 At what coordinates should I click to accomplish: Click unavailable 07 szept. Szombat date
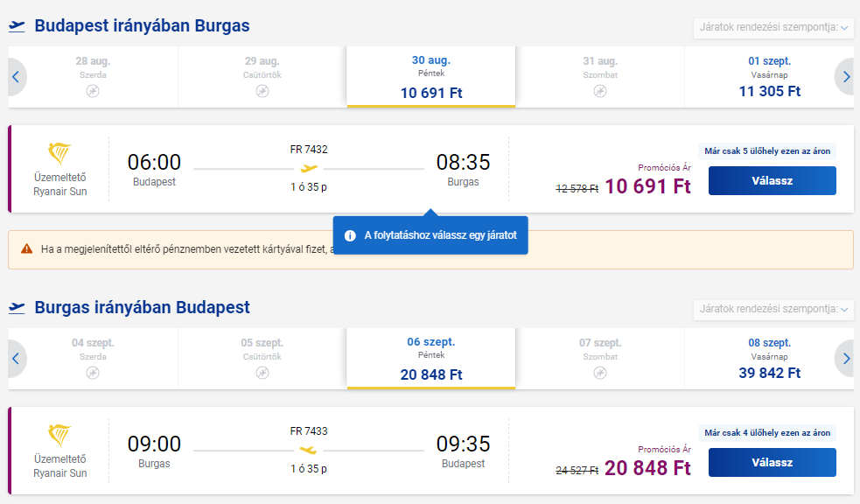600,359
